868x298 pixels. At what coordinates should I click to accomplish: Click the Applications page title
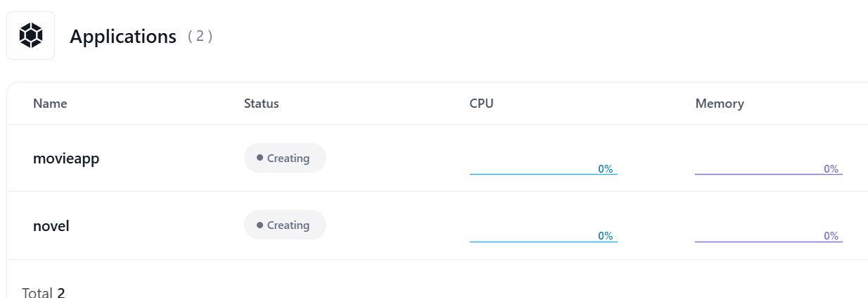tap(123, 37)
